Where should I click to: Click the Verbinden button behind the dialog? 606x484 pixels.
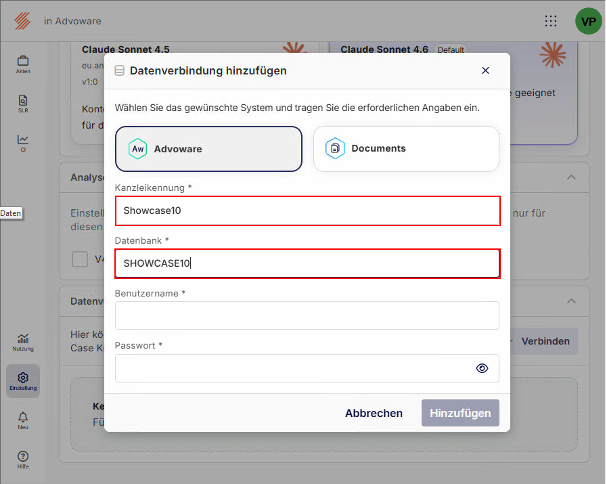pyautogui.click(x=545, y=341)
